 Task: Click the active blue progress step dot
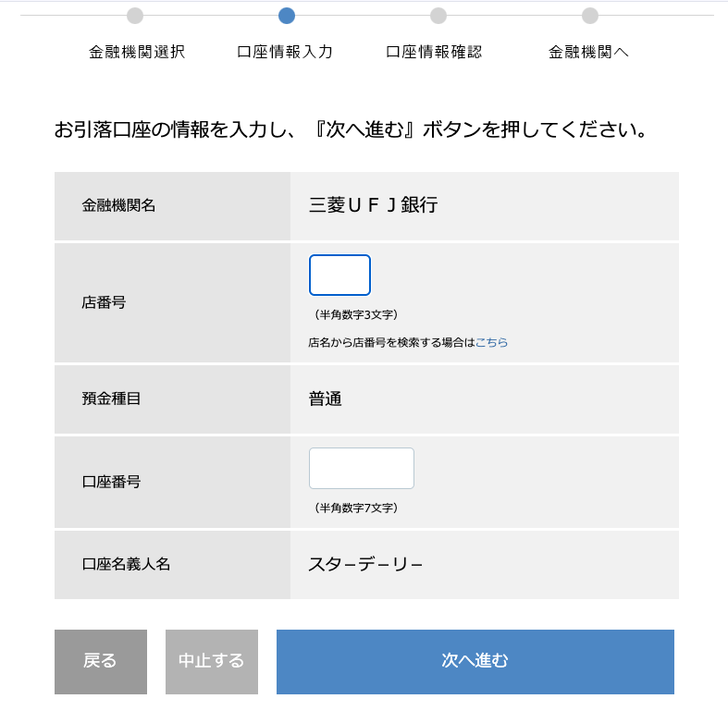[x=287, y=16]
